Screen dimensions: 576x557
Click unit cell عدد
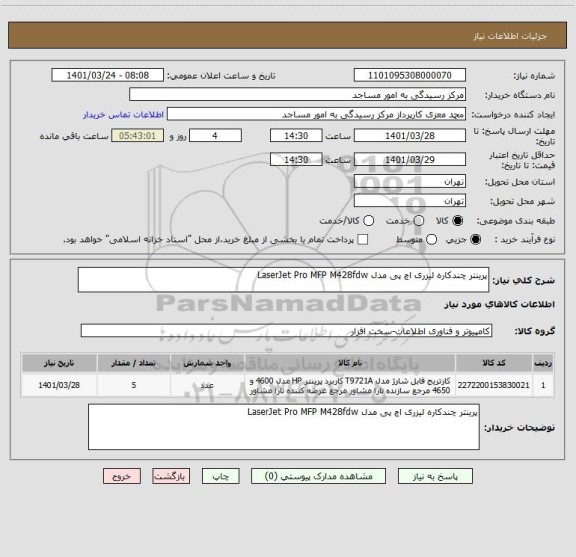coord(207,385)
